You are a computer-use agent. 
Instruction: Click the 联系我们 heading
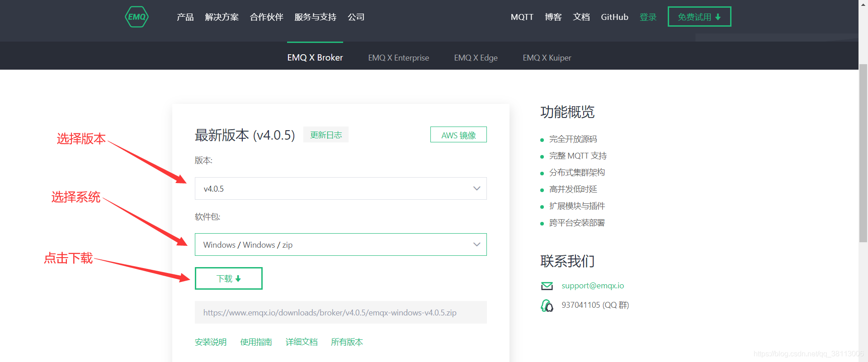tap(567, 261)
